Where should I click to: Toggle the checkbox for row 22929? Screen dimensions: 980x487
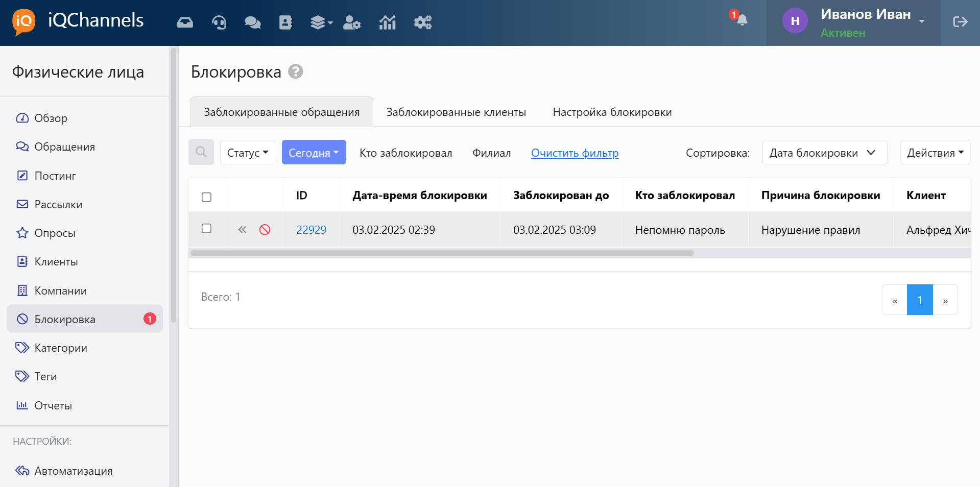(206, 228)
